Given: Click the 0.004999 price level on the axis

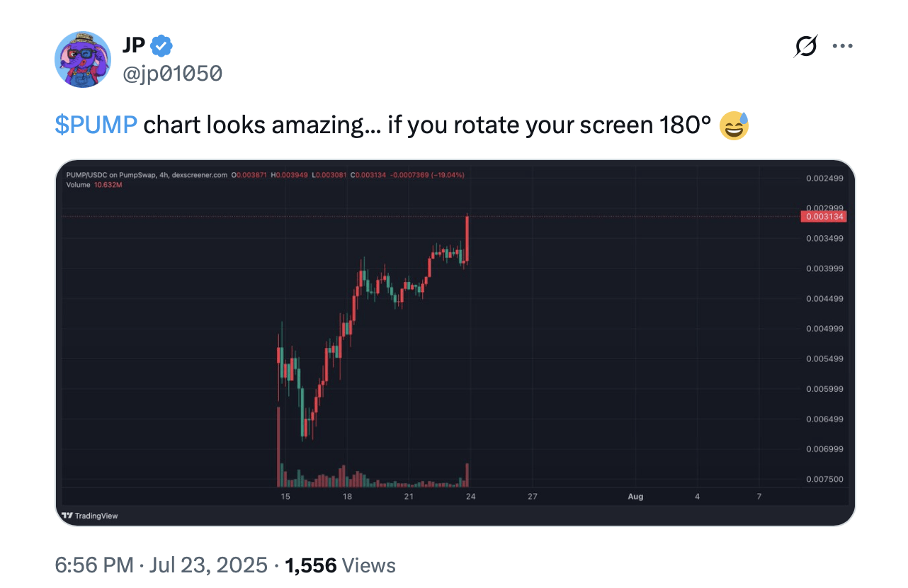Looking at the screenshot, I should pos(824,328).
